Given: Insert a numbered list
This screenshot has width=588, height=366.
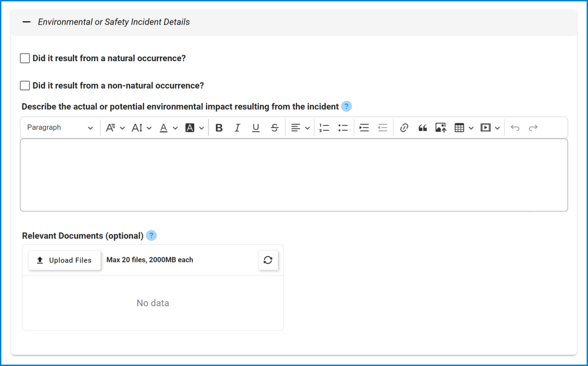Looking at the screenshot, I should [x=324, y=127].
